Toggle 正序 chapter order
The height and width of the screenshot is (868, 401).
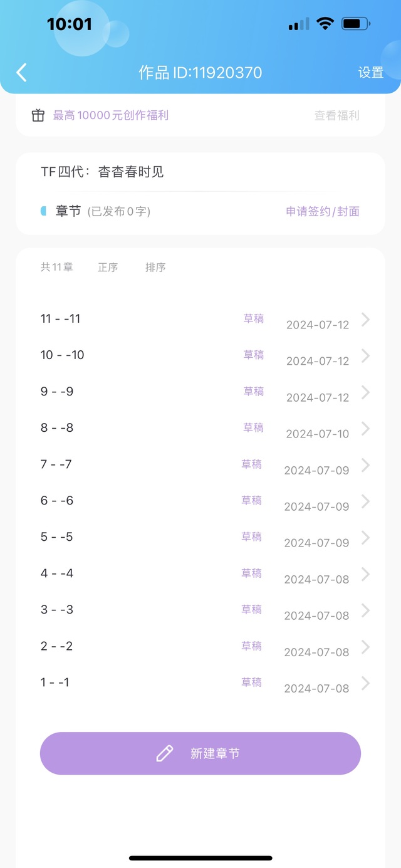point(108,267)
